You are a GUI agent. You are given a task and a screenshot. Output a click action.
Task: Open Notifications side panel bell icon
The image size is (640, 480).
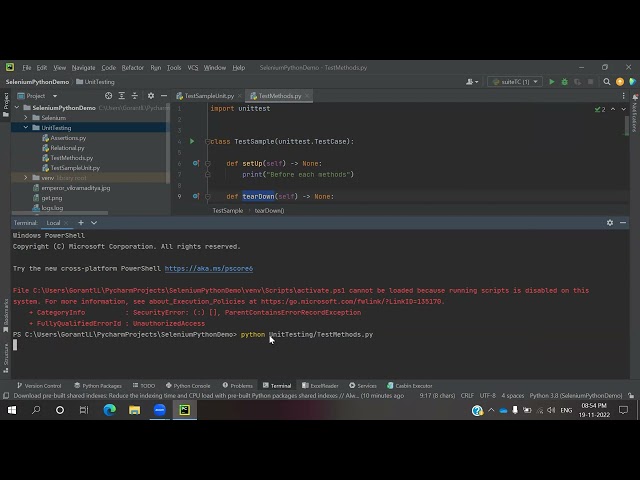pyautogui.click(x=635, y=97)
